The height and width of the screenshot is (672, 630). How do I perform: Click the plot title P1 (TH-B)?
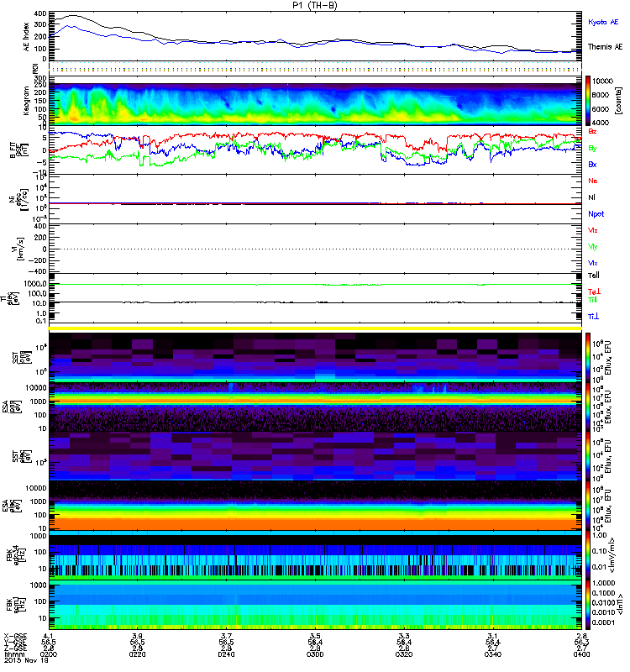pos(314,5)
